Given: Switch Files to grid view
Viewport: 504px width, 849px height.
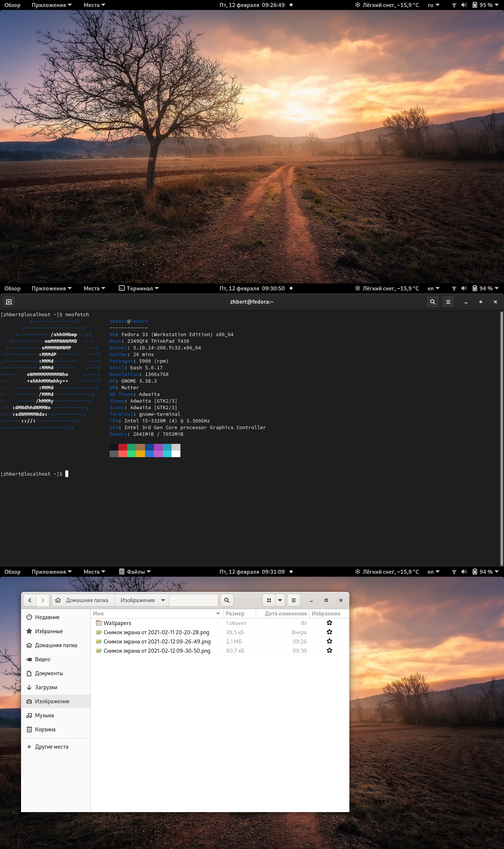Looking at the screenshot, I should [x=269, y=600].
